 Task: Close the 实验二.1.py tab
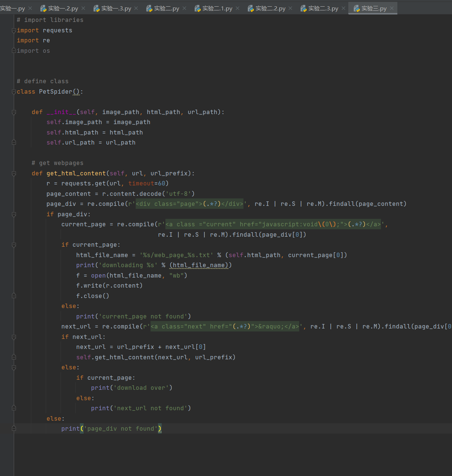point(238,8)
